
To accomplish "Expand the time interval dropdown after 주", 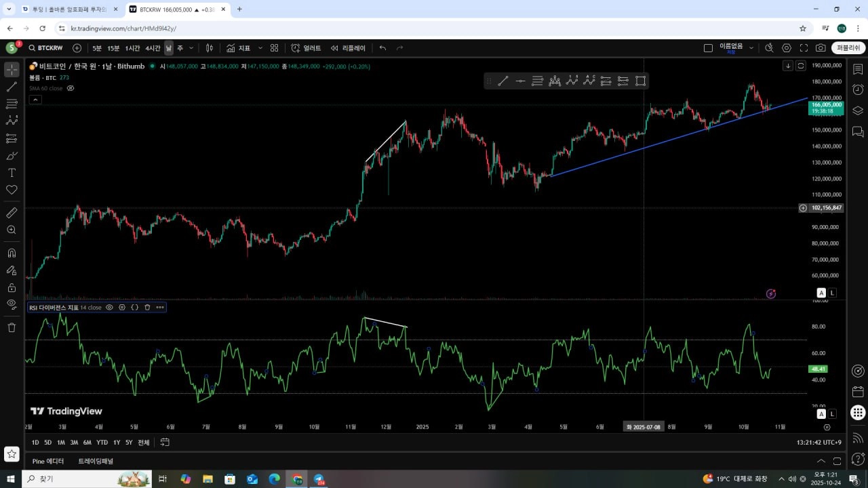I will point(191,48).
